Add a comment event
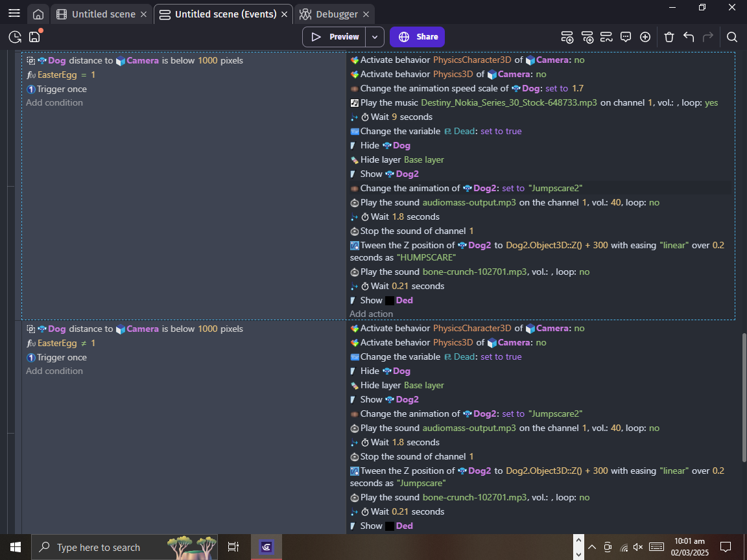Image resolution: width=747 pixels, height=560 pixels. (x=626, y=37)
